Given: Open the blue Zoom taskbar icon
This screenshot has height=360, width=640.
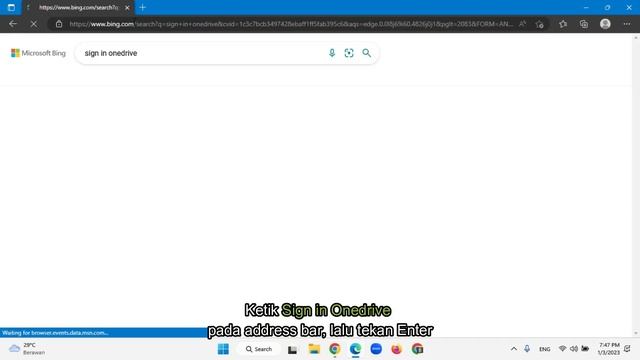Looking at the screenshot, I should [x=376, y=349].
